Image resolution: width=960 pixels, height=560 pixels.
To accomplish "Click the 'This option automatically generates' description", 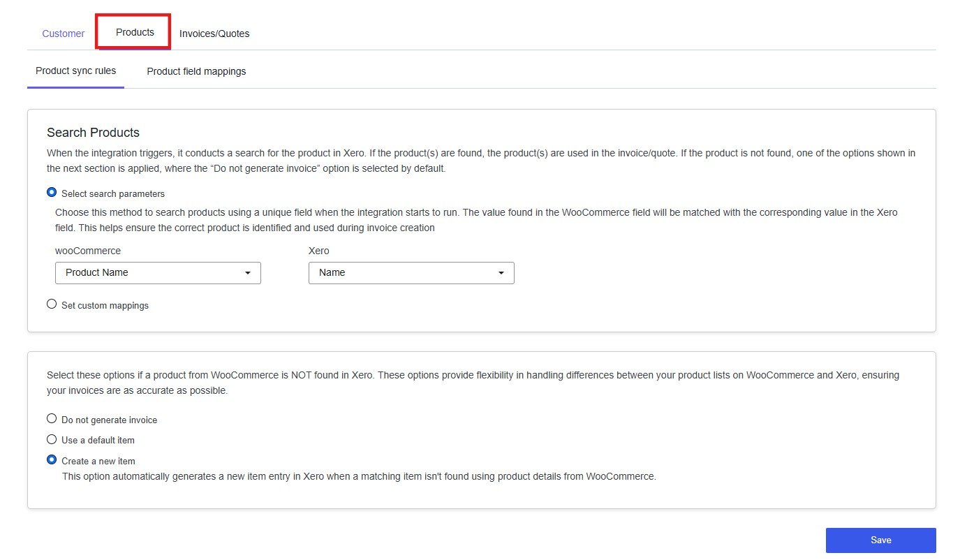I will (x=359, y=477).
